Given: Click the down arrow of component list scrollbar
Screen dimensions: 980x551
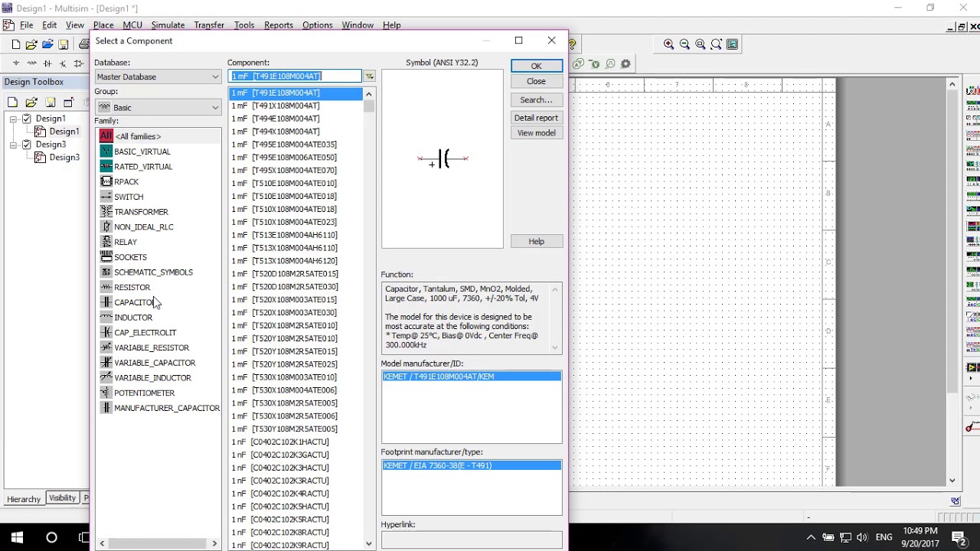Looking at the screenshot, I should click(x=369, y=544).
